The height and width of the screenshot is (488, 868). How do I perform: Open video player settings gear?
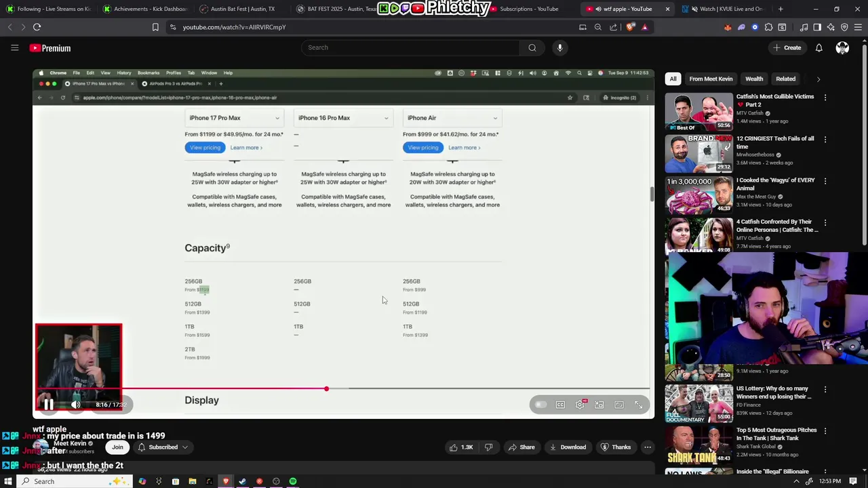(580, 405)
